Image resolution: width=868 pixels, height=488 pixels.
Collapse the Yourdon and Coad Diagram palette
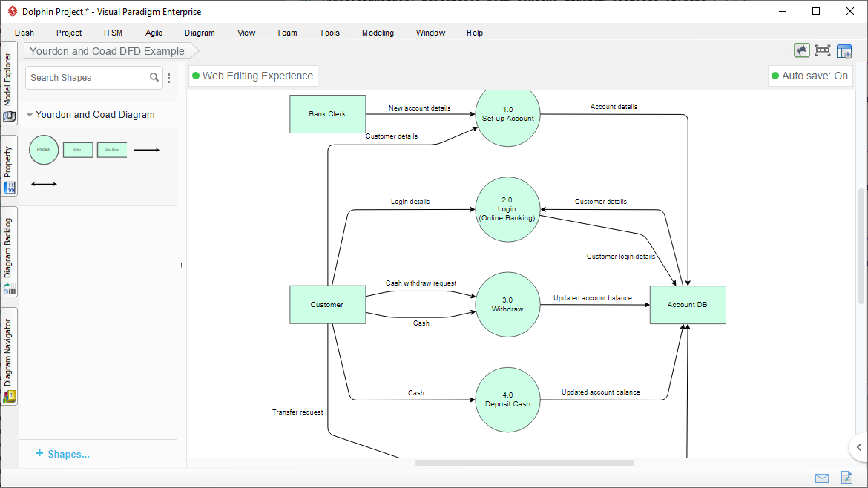(x=30, y=115)
